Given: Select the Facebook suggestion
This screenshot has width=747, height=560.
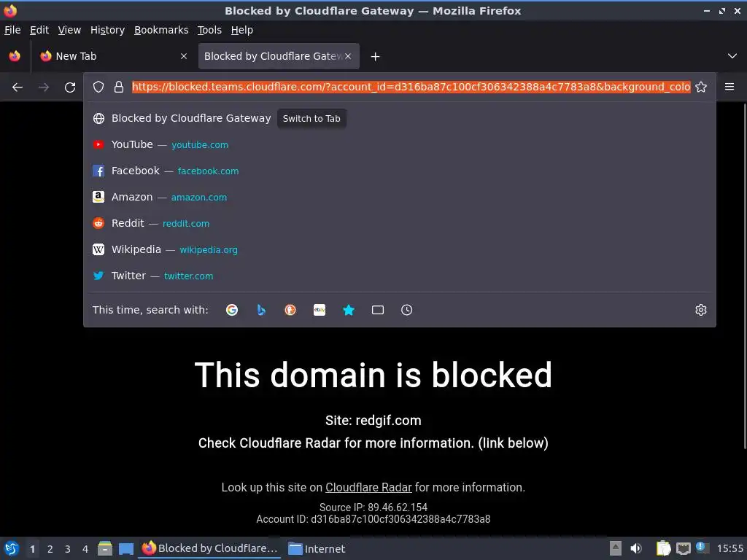Looking at the screenshot, I should 400,171.
